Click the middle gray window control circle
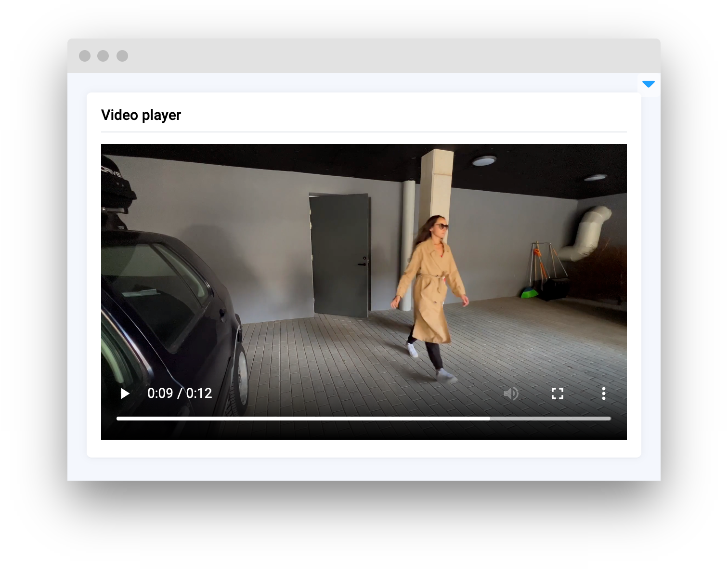728x577 pixels. tap(103, 56)
